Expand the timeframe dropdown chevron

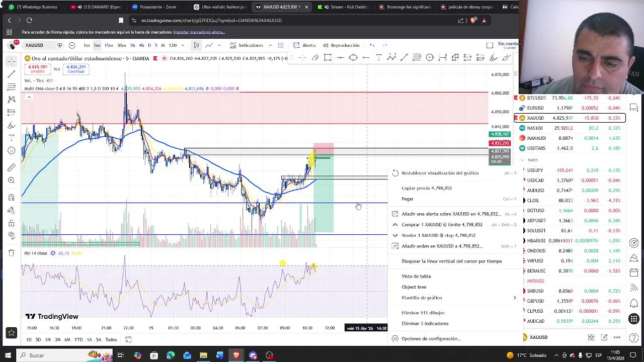tap(182, 45)
